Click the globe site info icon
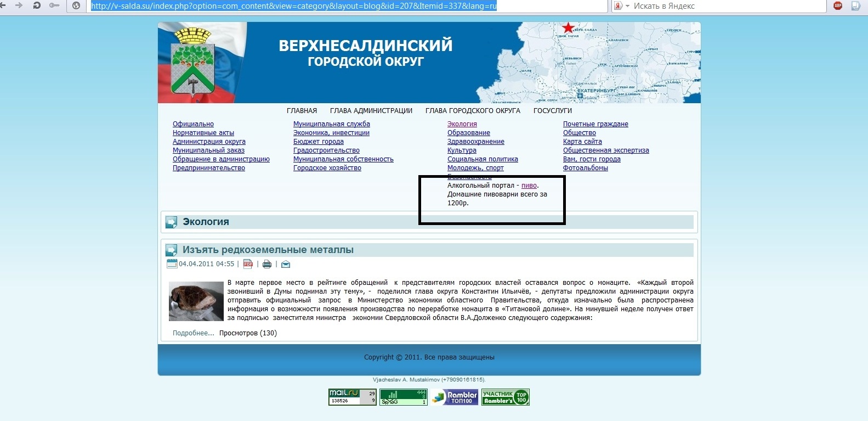Viewport: 868px width, 421px height. point(76,5)
